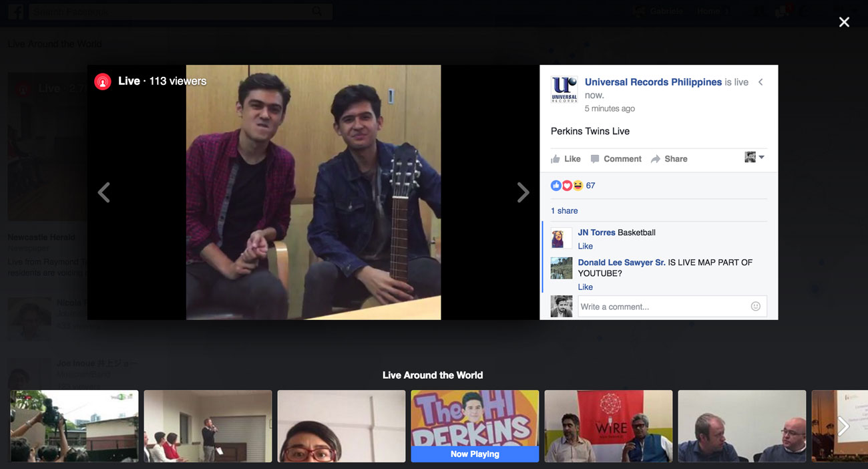Viewport: 868px width, 469px height.
Task: Open the profile identity dropdown beside Share
Action: (x=754, y=158)
